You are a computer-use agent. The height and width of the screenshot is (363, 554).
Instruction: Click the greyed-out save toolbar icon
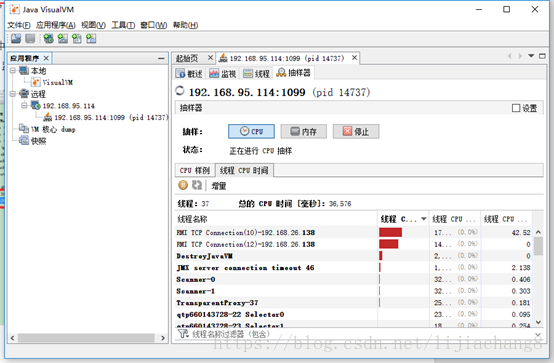(30, 39)
